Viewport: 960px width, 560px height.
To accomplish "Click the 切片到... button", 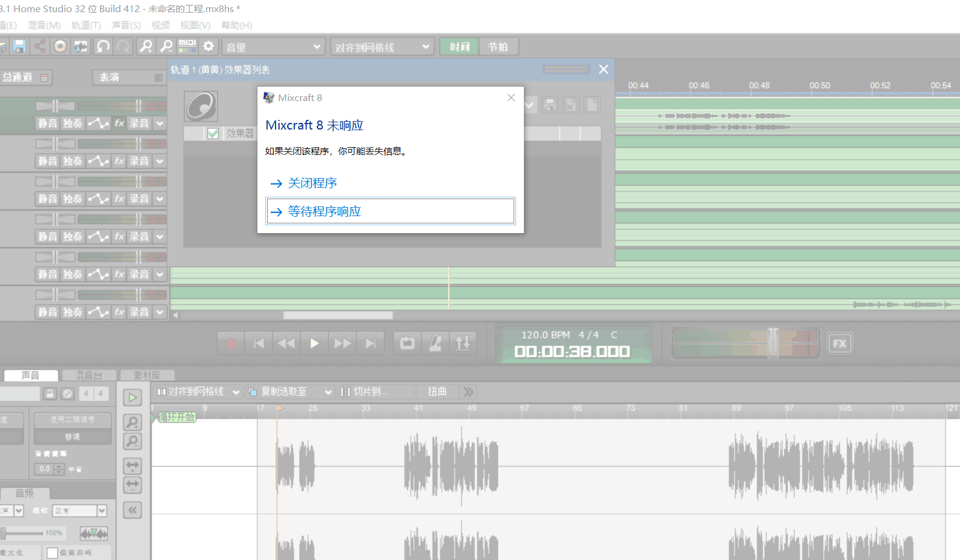I will point(376,392).
